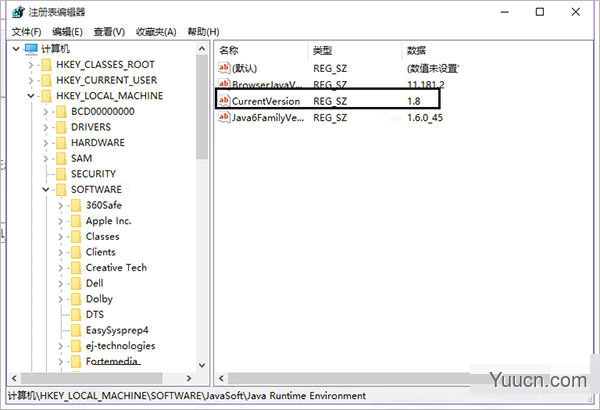Click the 计算机 computer icon

(x=31, y=49)
